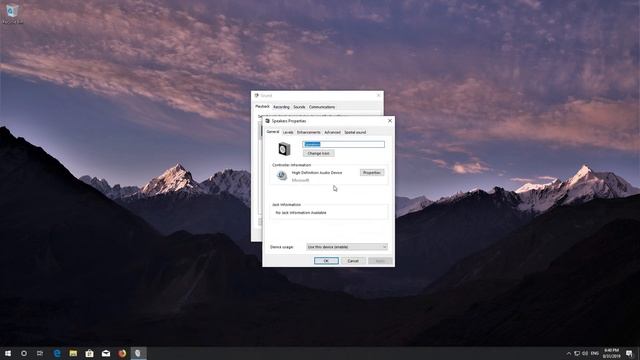Switch to the Levels tab
Image resolution: width=640 pixels, height=360 pixels.
[x=288, y=132]
